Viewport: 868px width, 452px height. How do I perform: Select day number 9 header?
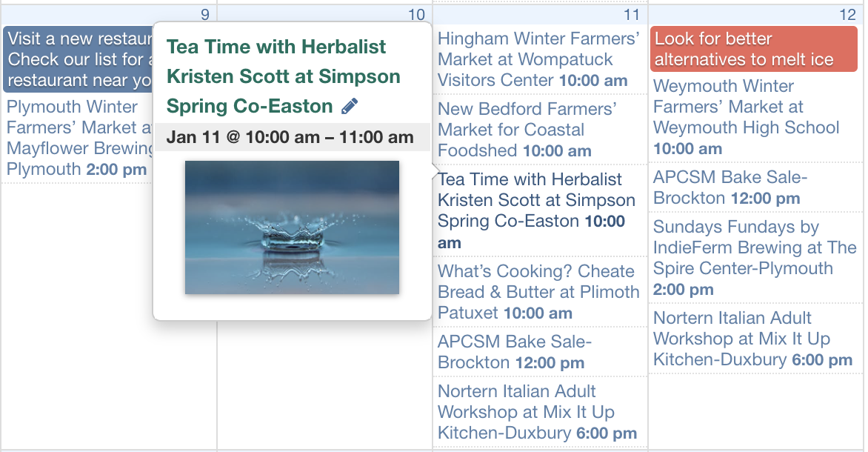pos(204,15)
